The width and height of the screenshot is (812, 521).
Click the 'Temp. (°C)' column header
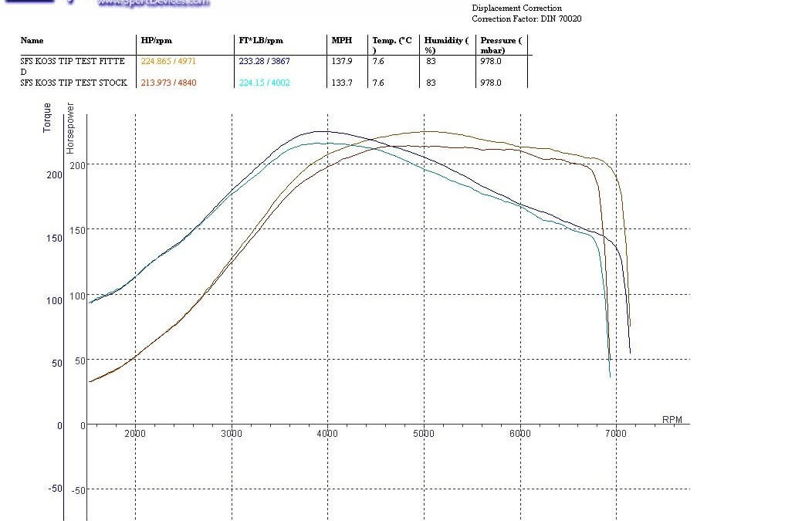pyautogui.click(x=392, y=45)
